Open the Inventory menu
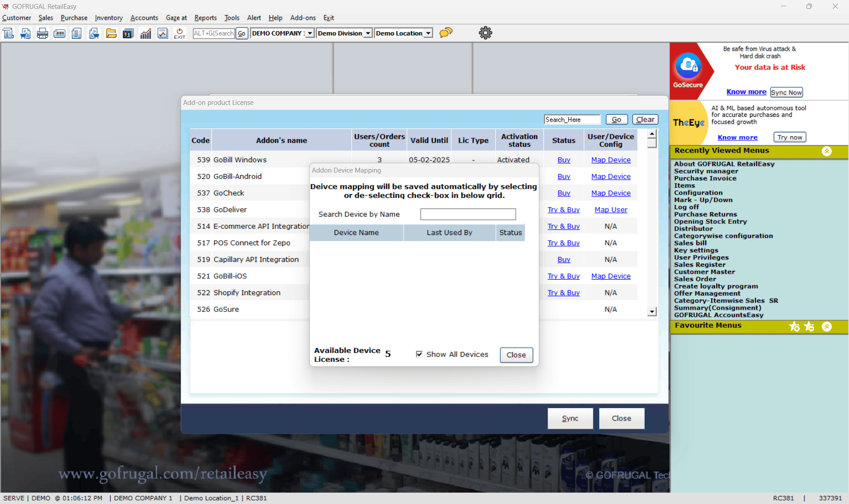 (x=109, y=18)
